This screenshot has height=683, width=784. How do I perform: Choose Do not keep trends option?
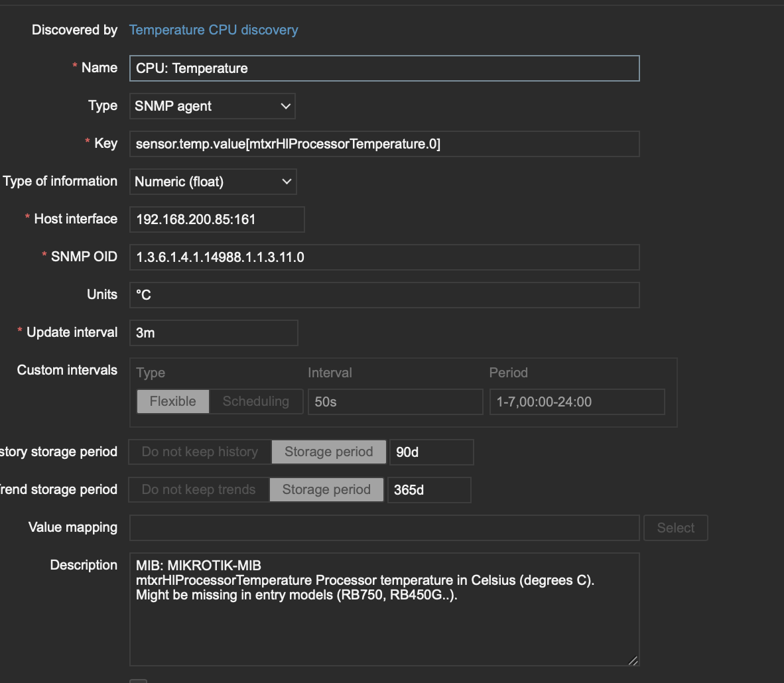[199, 489]
